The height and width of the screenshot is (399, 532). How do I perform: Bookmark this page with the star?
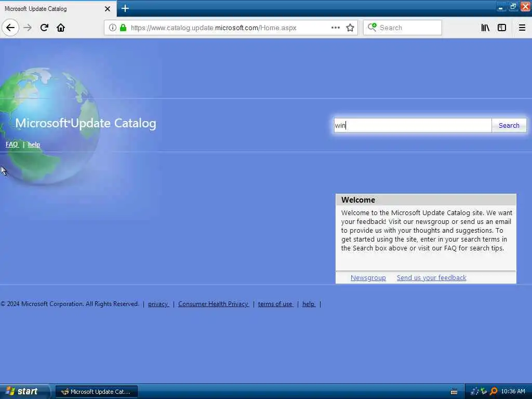pyautogui.click(x=350, y=28)
